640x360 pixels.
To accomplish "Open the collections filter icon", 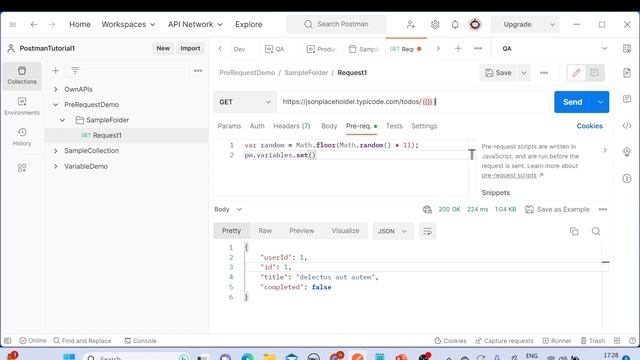I will [75, 71].
